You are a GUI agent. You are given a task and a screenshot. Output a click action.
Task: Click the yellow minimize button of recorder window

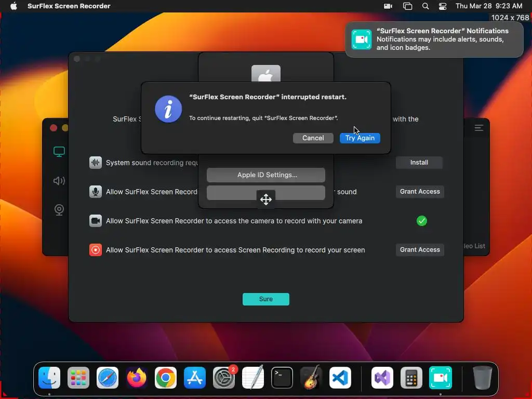point(65,128)
